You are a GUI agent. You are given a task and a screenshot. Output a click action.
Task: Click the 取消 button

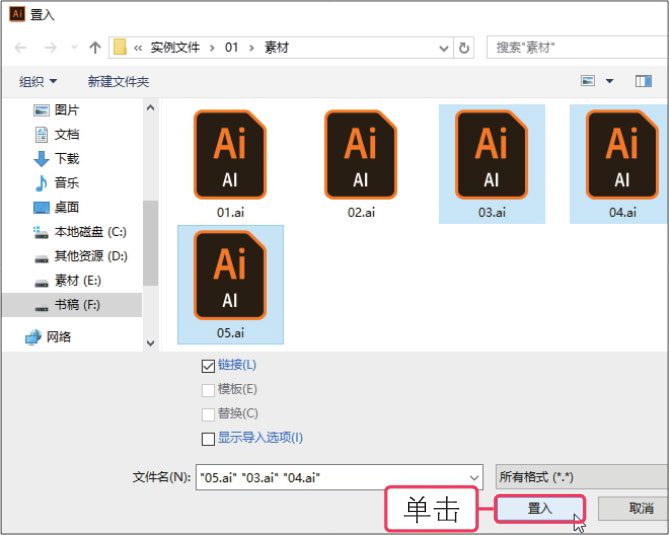coord(640,508)
